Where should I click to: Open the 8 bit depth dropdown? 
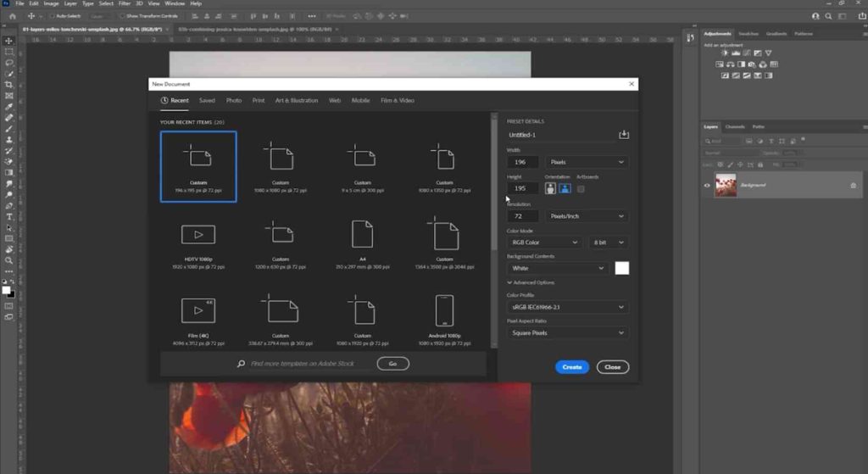coord(609,243)
